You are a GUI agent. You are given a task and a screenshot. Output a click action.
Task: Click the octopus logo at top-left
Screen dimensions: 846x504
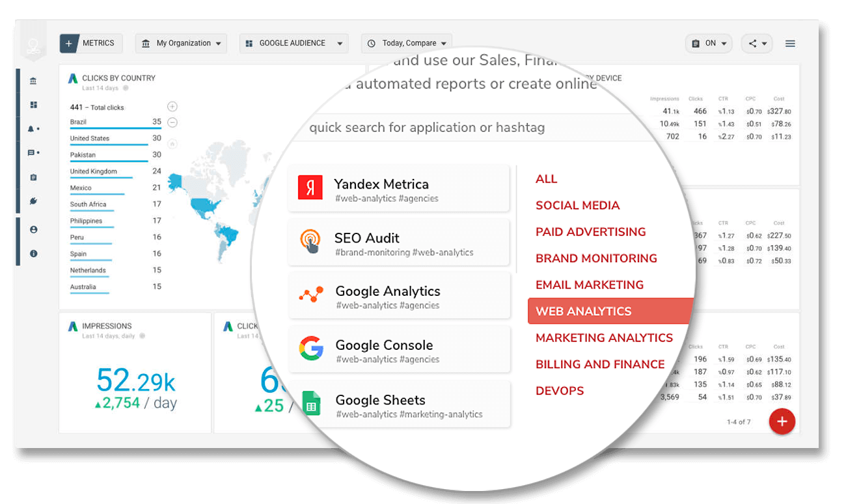tap(33, 46)
